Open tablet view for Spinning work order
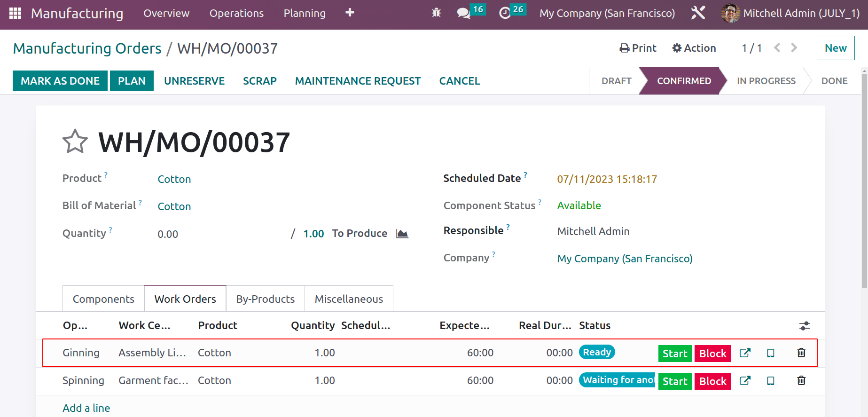Image resolution: width=868 pixels, height=417 pixels. pyautogui.click(x=771, y=381)
